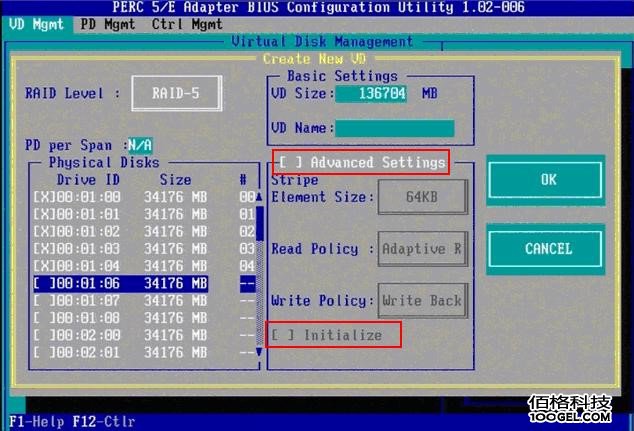Screen dimensions: 634x431
Task: Click the physical disks scroll down arrow
Action: 259,353
